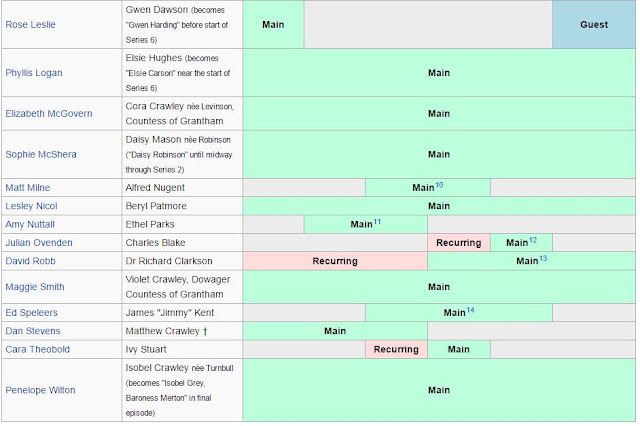
Task: Open footnote 11 in Ethel Parks row
Action: 377,222
